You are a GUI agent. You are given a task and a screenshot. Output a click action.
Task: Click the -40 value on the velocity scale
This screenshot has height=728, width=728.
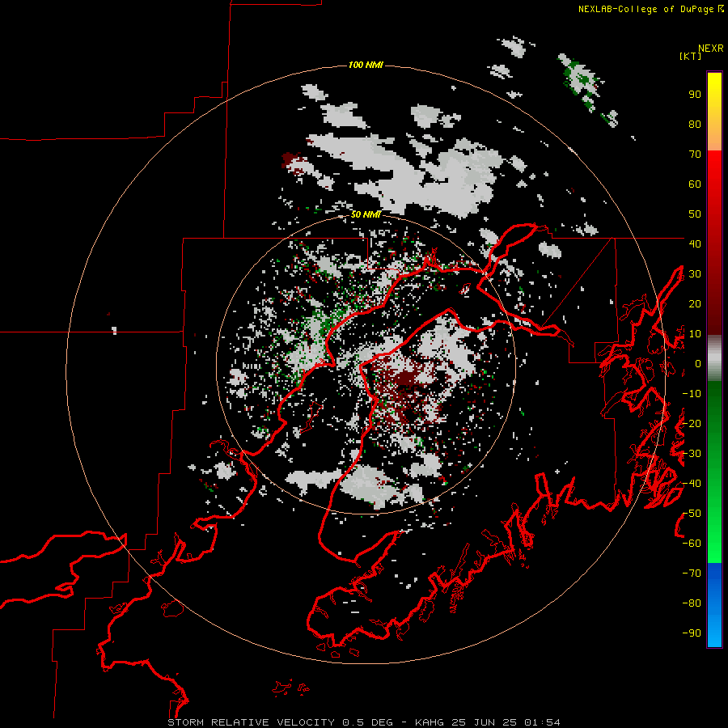(x=692, y=484)
